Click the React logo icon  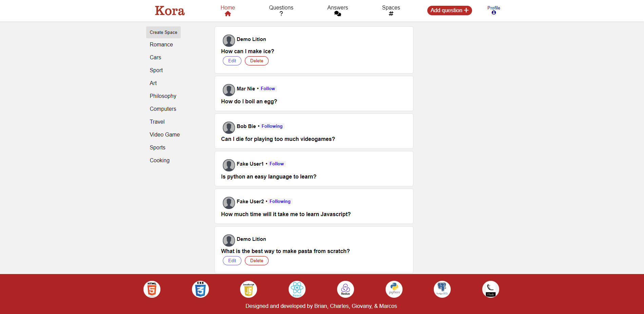coord(297,289)
